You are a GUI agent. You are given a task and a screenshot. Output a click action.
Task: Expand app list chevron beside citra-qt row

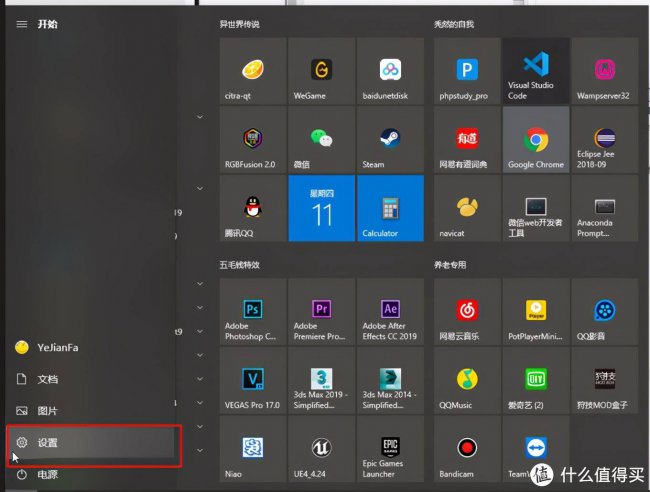200,117
